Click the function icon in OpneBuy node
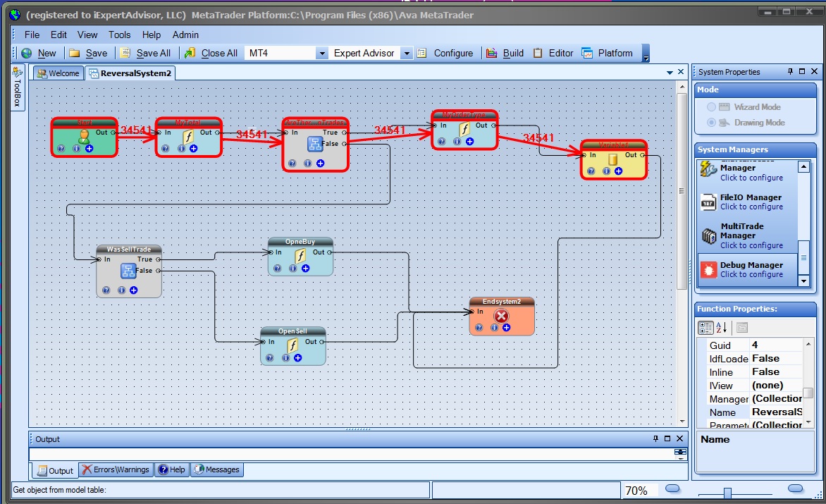 click(x=300, y=256)
